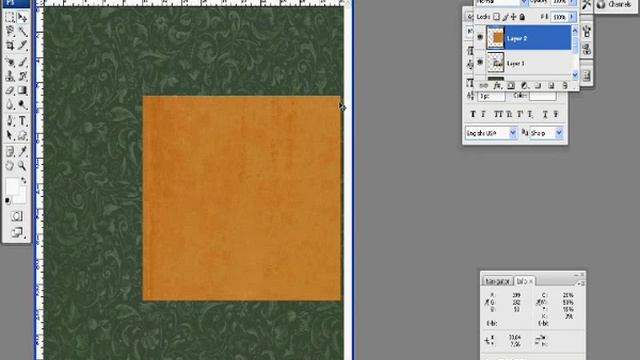Screen dimensions: 640x360
Task: Hide Layer 2 with its eye icon
Action: [x=480, y=37]
